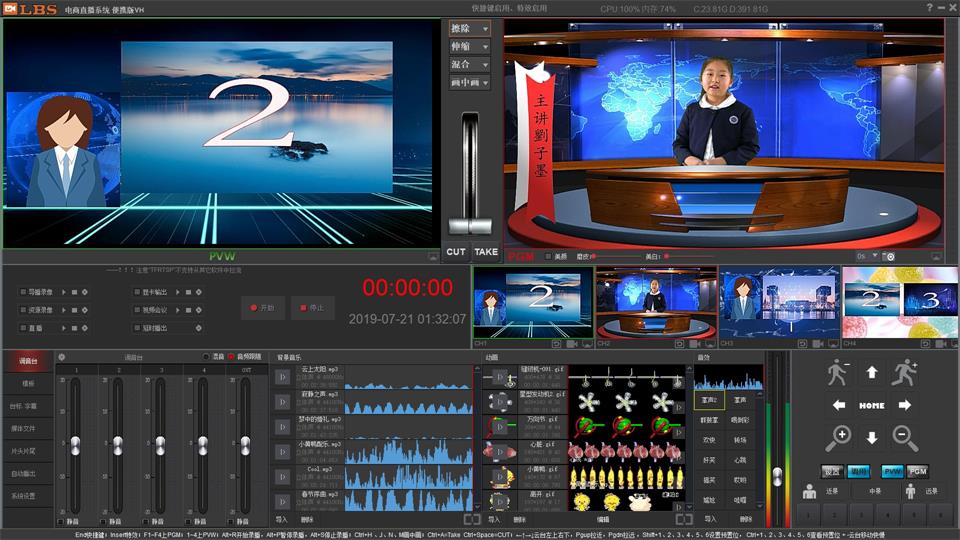The height and width of the screenshot is (540, 960).
Task: Select the 音频跟随 radio option
Action: click(x=231, y=357)
